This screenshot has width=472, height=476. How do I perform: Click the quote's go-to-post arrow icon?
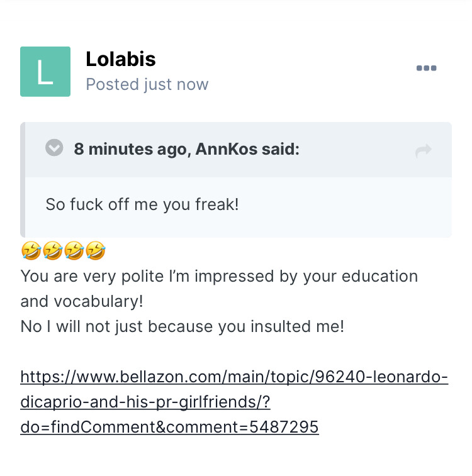pos(424,150)
